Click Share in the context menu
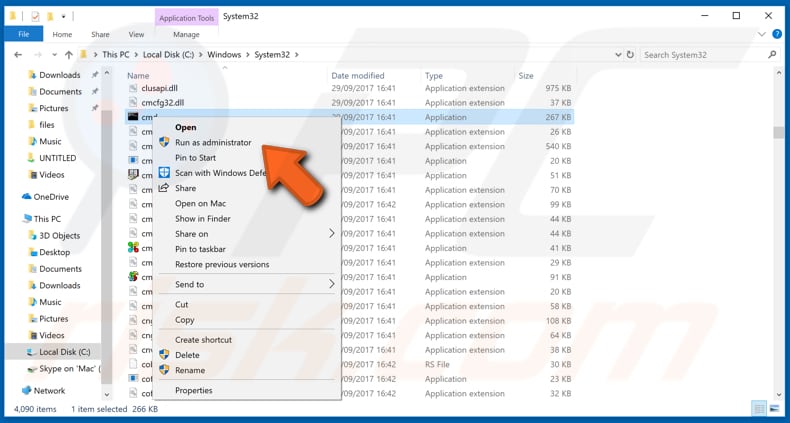790x423 pixels. [185, 188]
